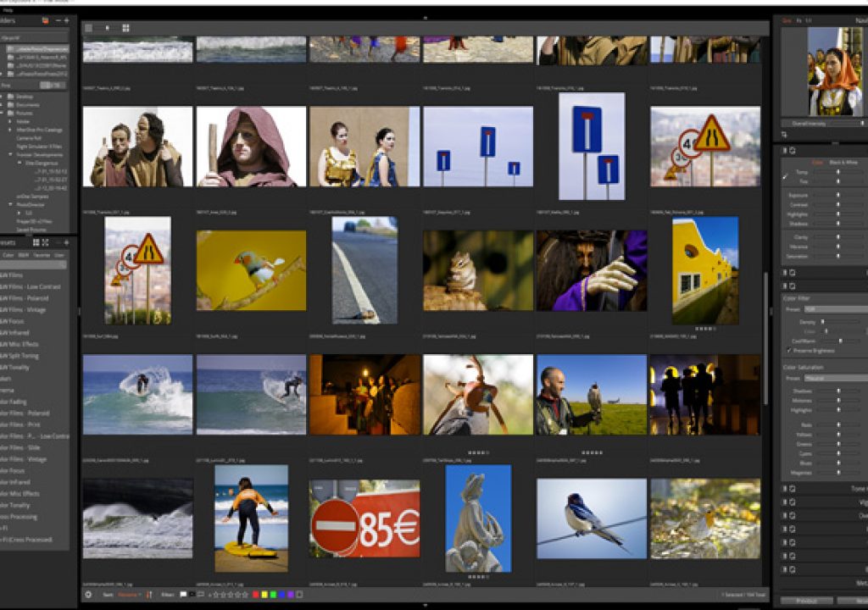Switch presets to User tab

58,255
